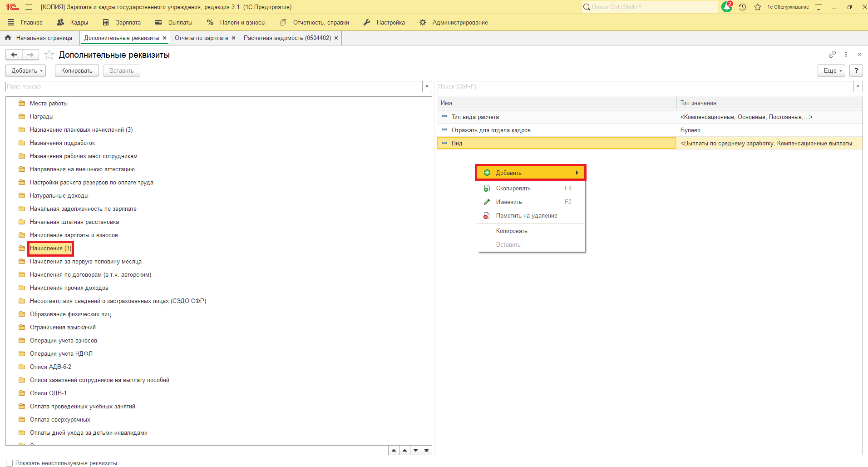Sort by the Имя column header
This screenshot has height=467, width=868.
[557, 103]
